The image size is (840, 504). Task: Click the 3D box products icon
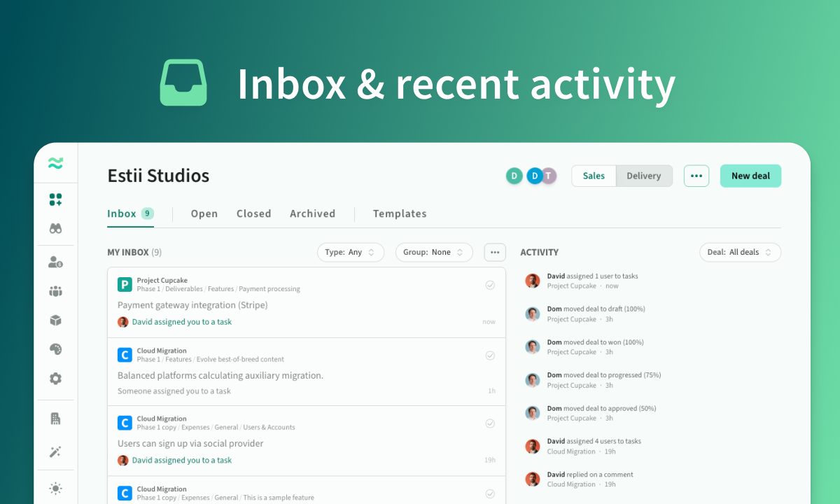55,320
